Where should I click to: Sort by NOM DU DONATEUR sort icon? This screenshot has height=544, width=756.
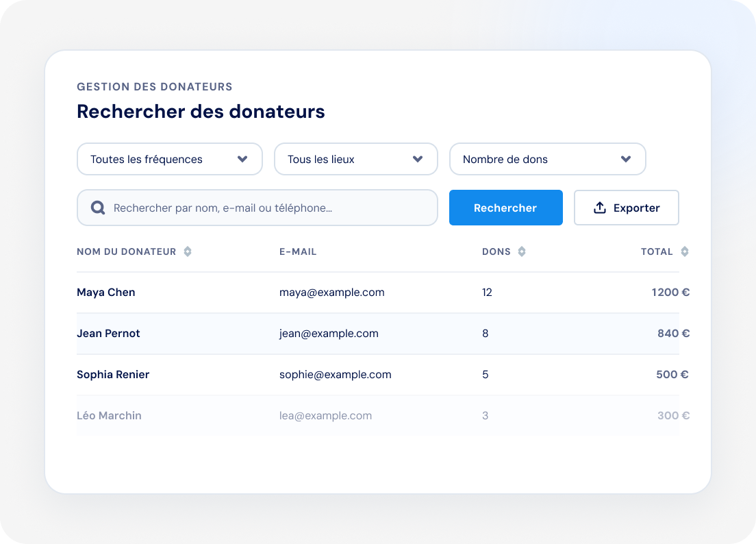tap(188, 251)
